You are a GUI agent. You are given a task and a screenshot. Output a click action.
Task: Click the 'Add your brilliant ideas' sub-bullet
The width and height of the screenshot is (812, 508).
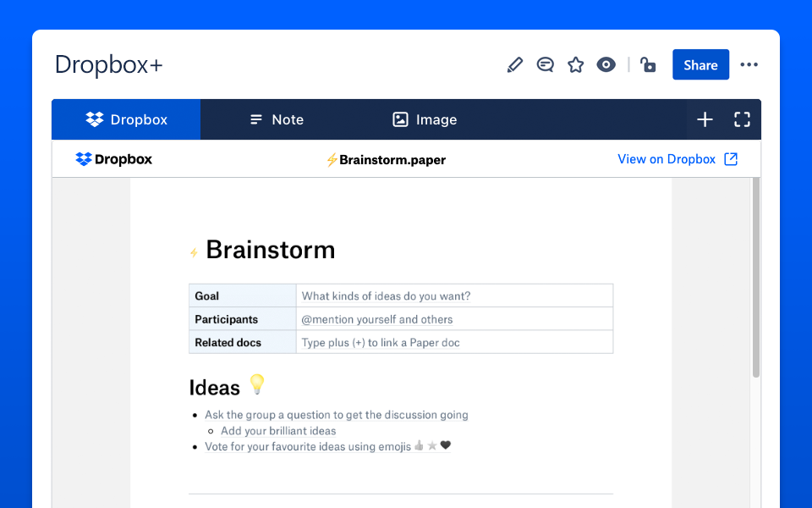(x=278, y=431)
